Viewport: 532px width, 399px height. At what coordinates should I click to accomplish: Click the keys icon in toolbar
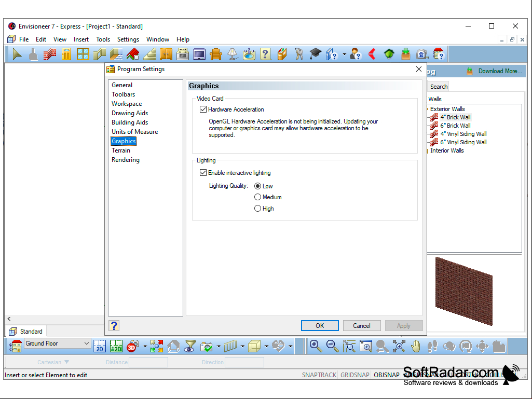[x=299, y=54]
